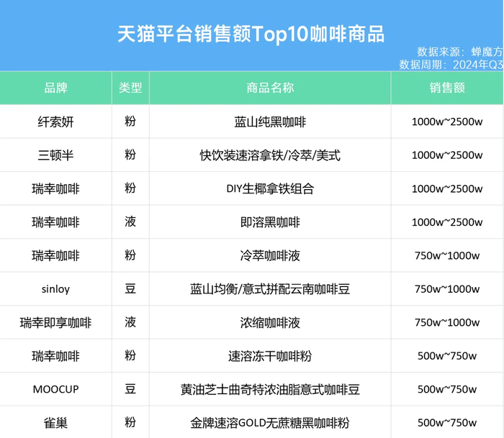
Task: Select the brand cell 三顿半
Action: (56, 155)
